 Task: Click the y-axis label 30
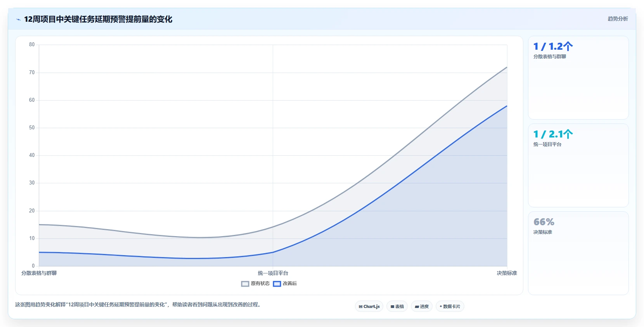pos(32,183)
